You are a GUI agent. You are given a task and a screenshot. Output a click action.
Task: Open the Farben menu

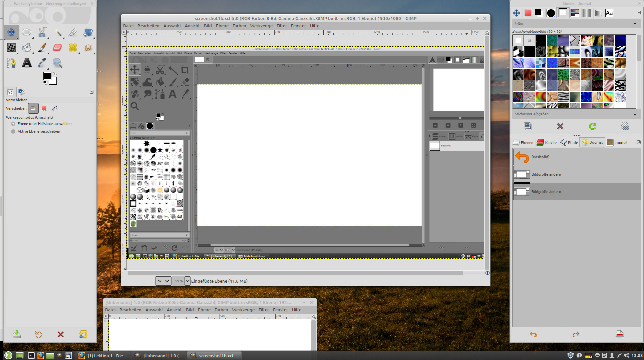(x=239, y=26)
